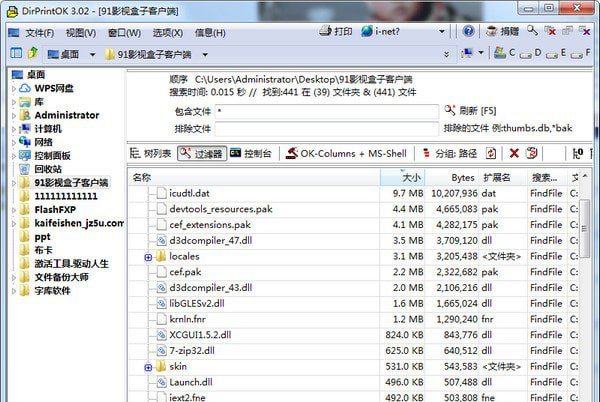The width and height of the screenshot is (600, 402).
Task: Click the refresh page icon next to grouping
Action: (x=491, y=153)
